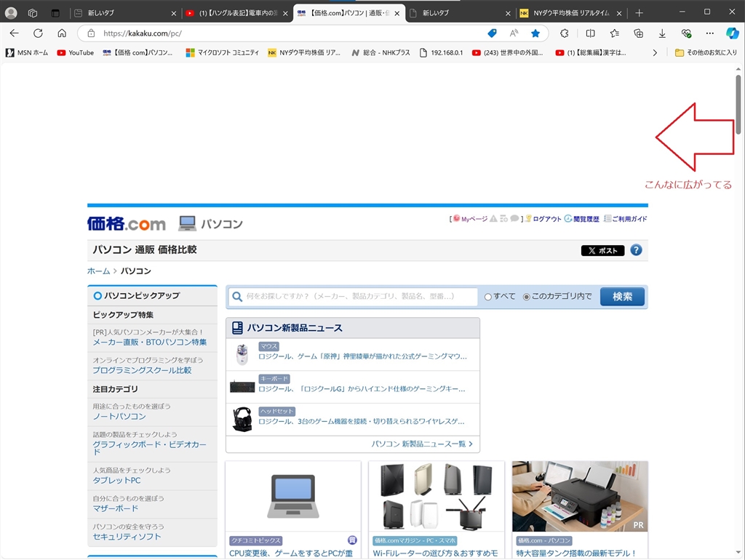The height and width of the screenshot is (560, 745).
Task: Click the X ポスト share button
Action: coord(602,250)
